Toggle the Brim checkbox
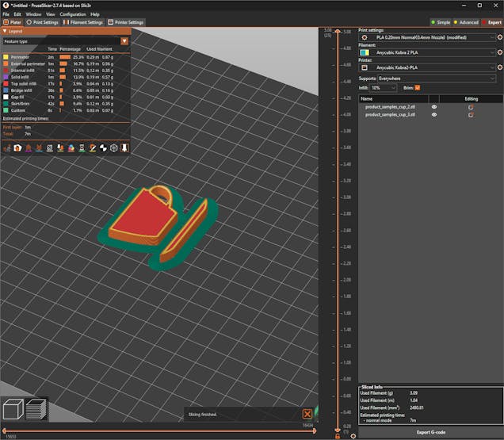Screen dimensions: 504x440 [x=418, y=87]
